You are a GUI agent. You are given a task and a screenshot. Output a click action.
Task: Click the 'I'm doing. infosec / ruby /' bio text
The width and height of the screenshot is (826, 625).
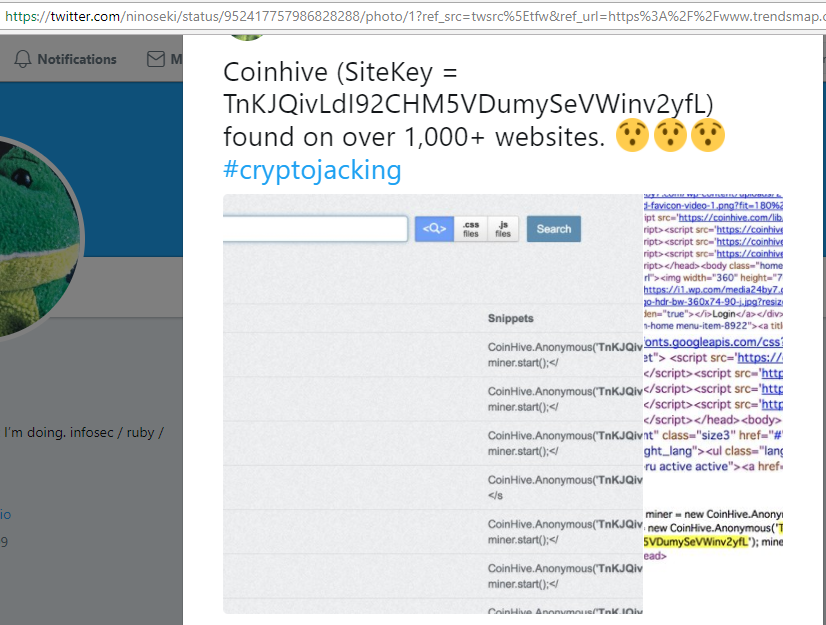pos(84,433)
